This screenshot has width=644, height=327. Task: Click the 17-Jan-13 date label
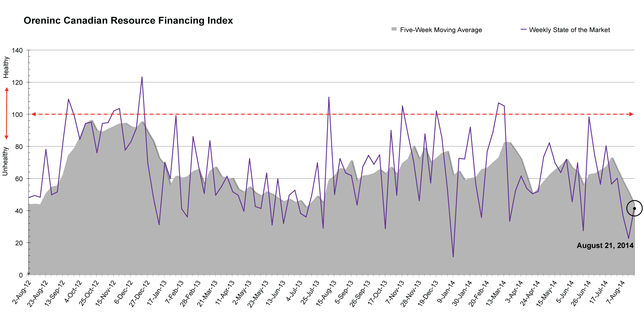coord(156,293)
